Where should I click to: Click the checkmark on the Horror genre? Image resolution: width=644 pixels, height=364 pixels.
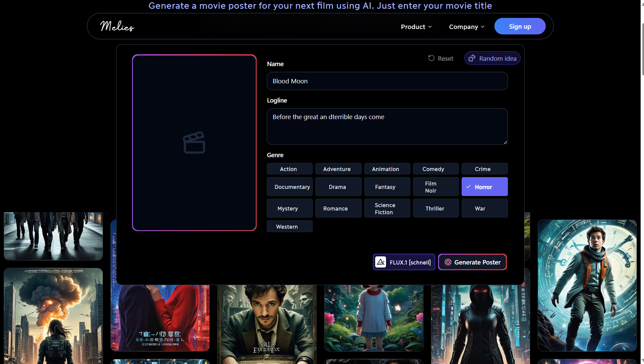point(468,187)
